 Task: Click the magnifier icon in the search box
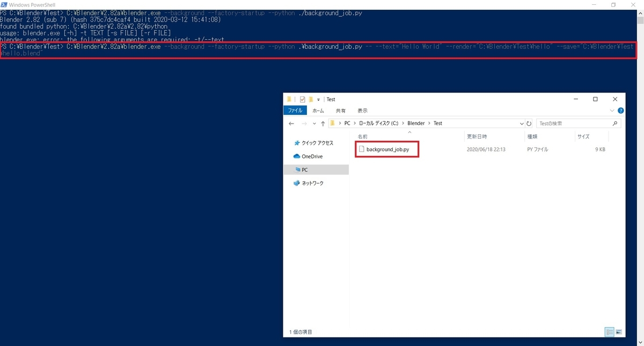point(616,123)
